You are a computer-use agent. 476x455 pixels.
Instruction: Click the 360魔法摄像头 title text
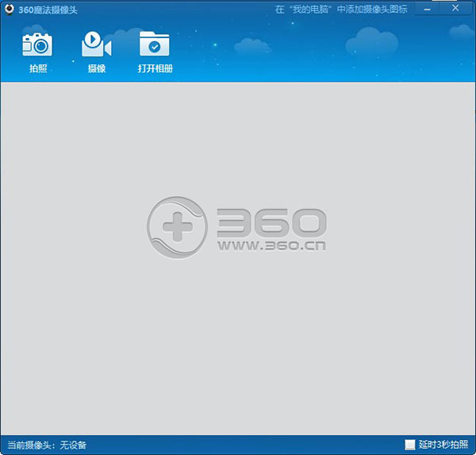click(x=48, y=9)
